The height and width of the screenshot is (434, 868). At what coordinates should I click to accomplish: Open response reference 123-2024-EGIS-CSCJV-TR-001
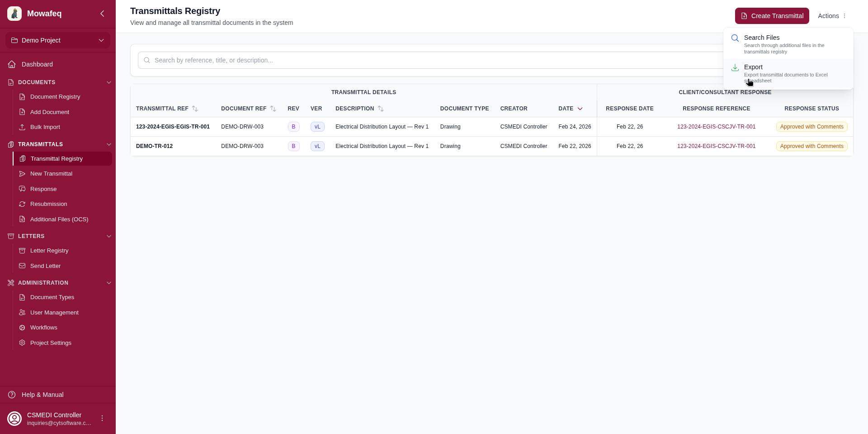[x=717, y=127]
